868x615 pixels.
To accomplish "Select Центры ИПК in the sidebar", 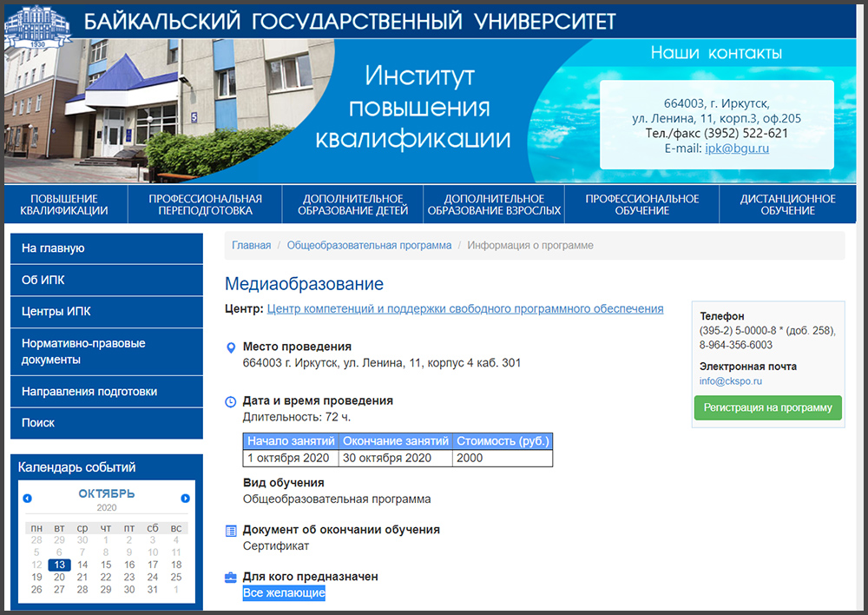I will pyautogui.click(x=107, y=311).
